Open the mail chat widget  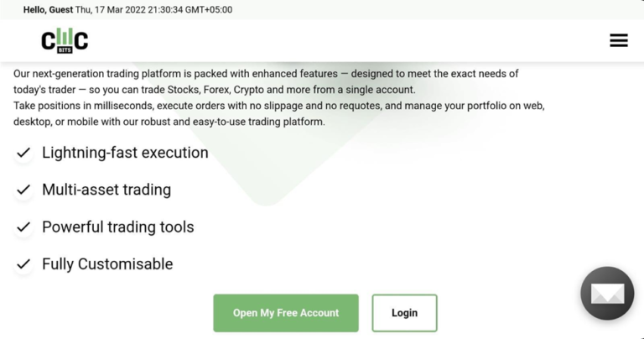pyautogui.click(x=607, y=294)
